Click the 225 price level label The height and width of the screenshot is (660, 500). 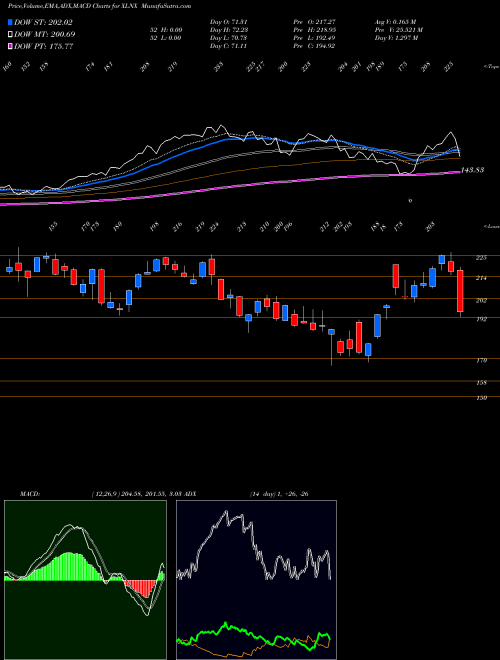tap(481, 258)
